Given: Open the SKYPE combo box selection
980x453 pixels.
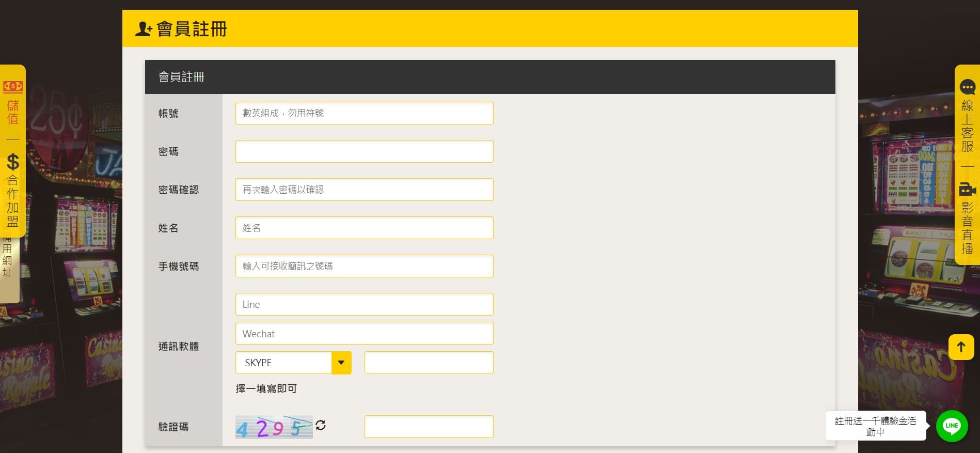Looking at the screenshot, I should point(293,363).
